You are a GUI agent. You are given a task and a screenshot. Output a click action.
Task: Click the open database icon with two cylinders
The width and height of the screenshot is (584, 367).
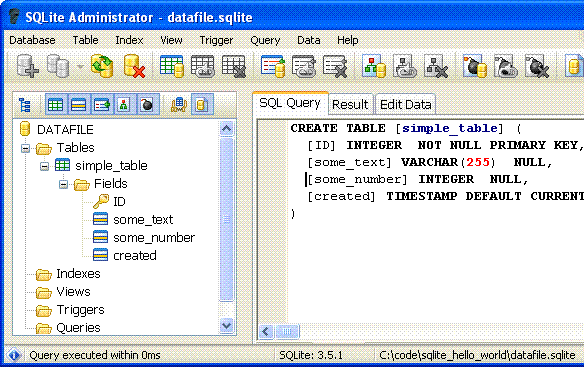[58, 66]
